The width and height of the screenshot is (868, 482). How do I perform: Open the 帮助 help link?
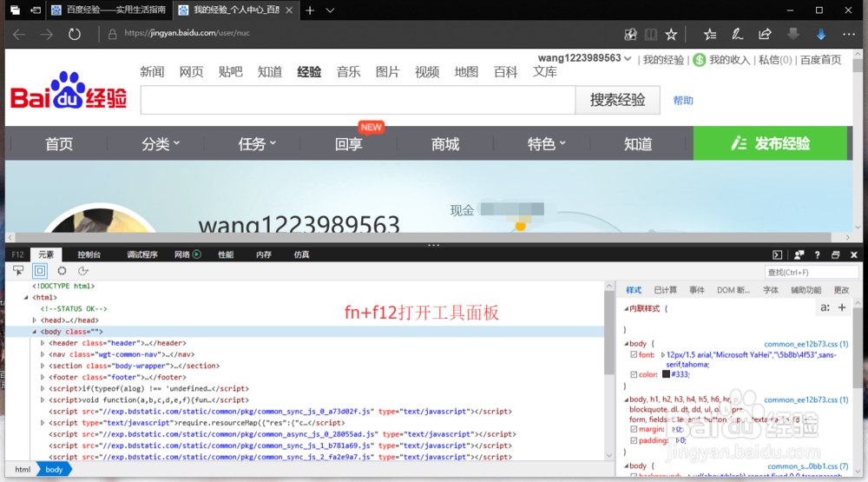click(x=683, y=101)
